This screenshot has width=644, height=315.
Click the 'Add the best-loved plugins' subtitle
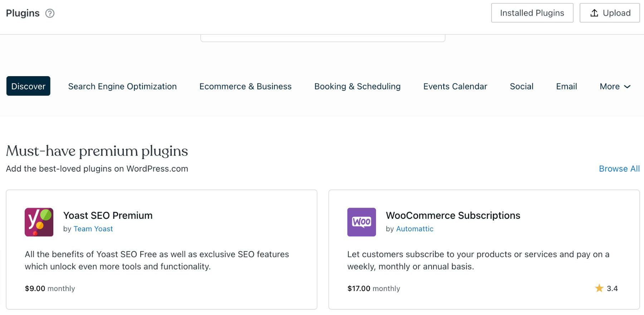(x=97, y=169)
